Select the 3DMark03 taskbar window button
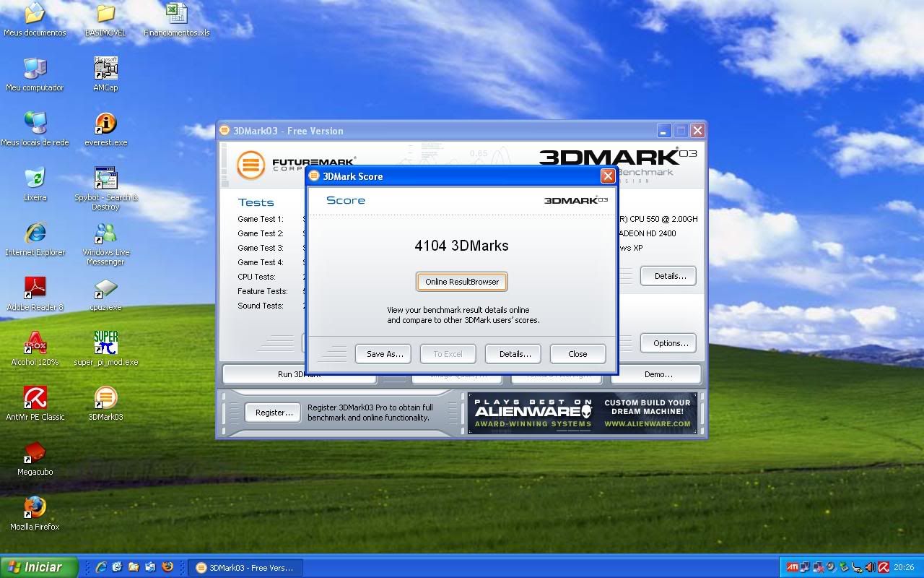 pyautogui.click(x=245, y=567)
